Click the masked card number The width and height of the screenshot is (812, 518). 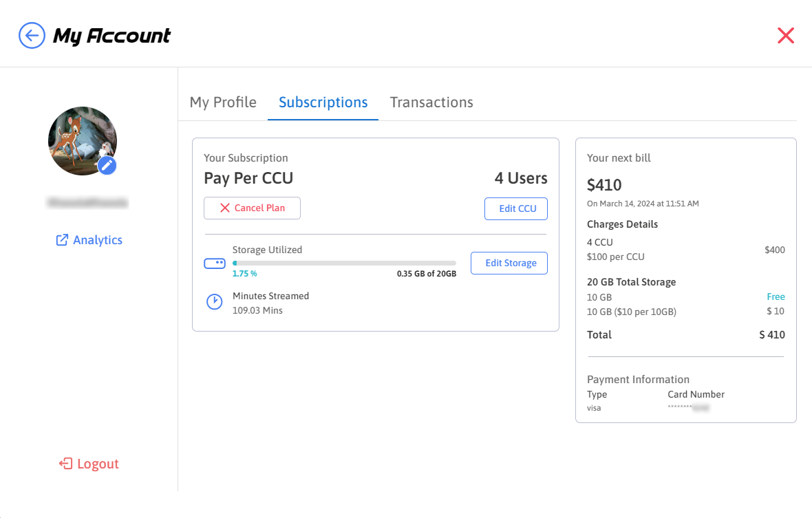point(688,408)
